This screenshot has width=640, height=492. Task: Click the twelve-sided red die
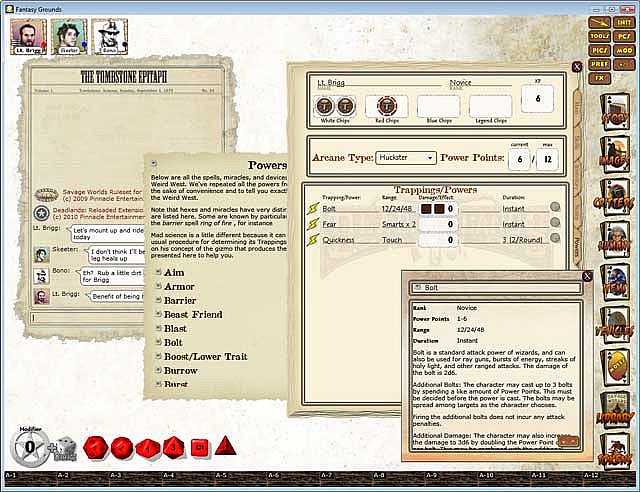122,447
